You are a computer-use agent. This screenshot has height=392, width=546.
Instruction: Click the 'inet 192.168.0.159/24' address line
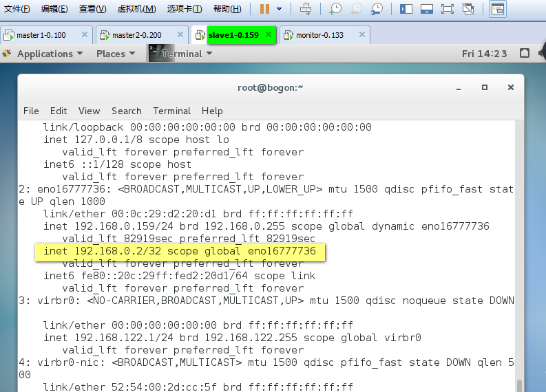coord(266,226)
